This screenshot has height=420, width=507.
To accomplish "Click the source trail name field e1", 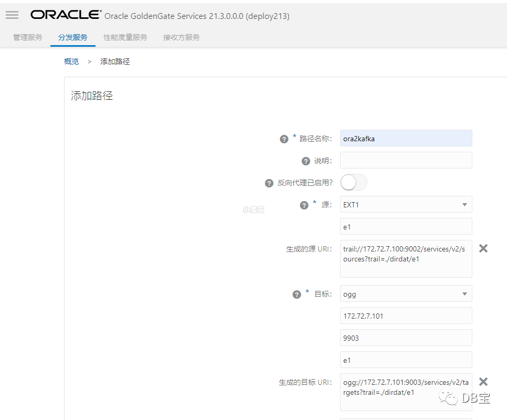I will pyautogui.click(x=406, y=226).
